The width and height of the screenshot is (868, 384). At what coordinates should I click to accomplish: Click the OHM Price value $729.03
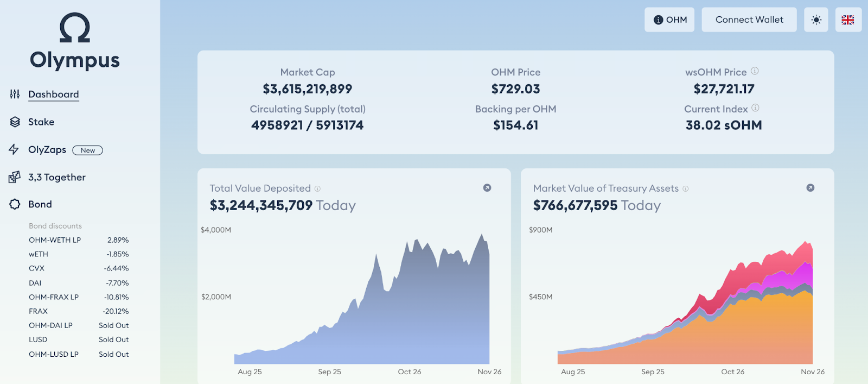click(516, 89)
